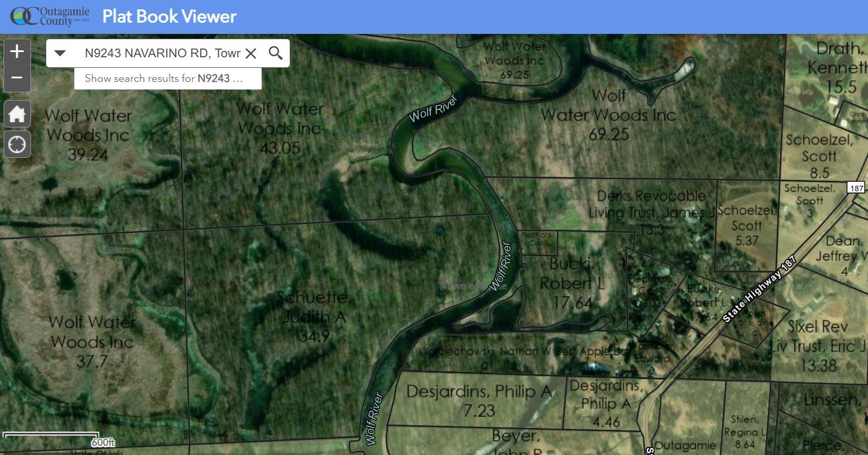
Task: Click the Desjardins, Philip A 7.23 parcel
Action: [x=479, y=400]
